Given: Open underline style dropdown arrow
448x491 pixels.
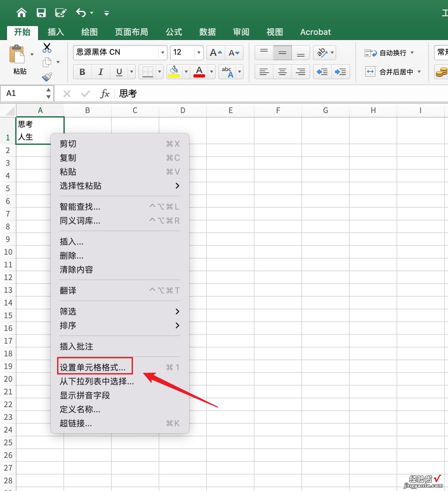Looking at the screenshot, I should click(x=132, y=72).
